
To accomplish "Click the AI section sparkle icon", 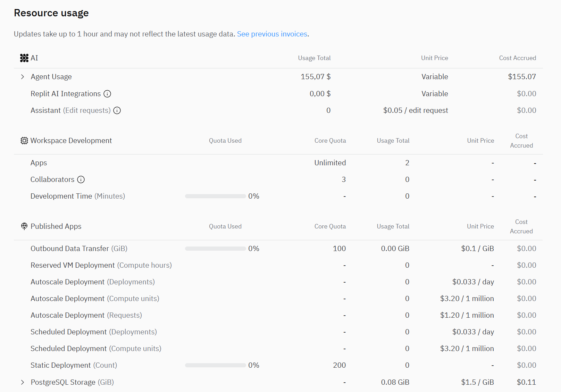I will pyautogui.click(x=24, y=58).
